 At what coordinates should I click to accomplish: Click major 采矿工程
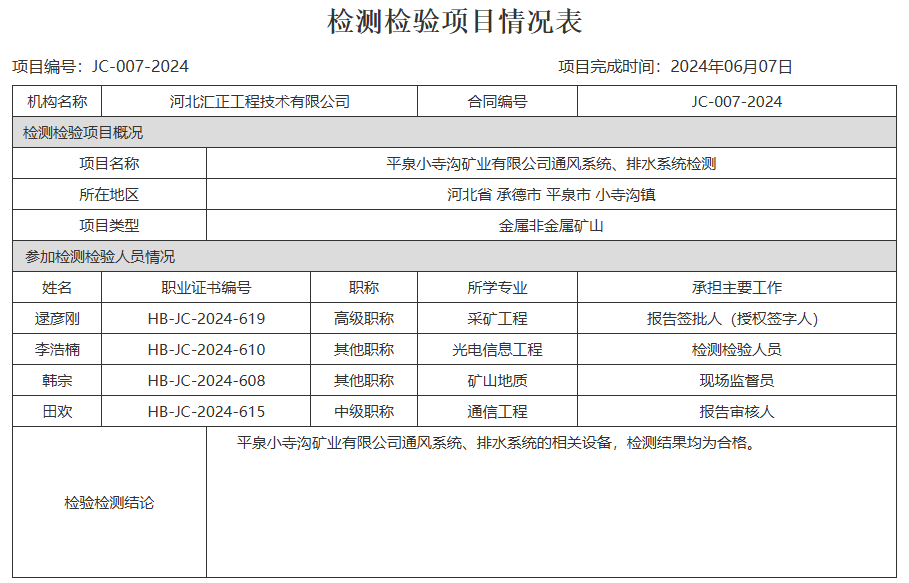497,318
